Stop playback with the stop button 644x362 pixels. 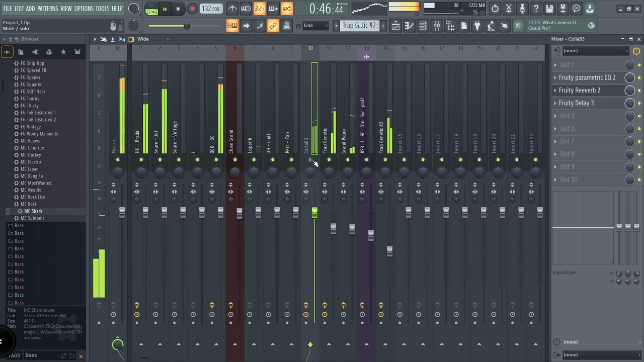click(178, 9)
